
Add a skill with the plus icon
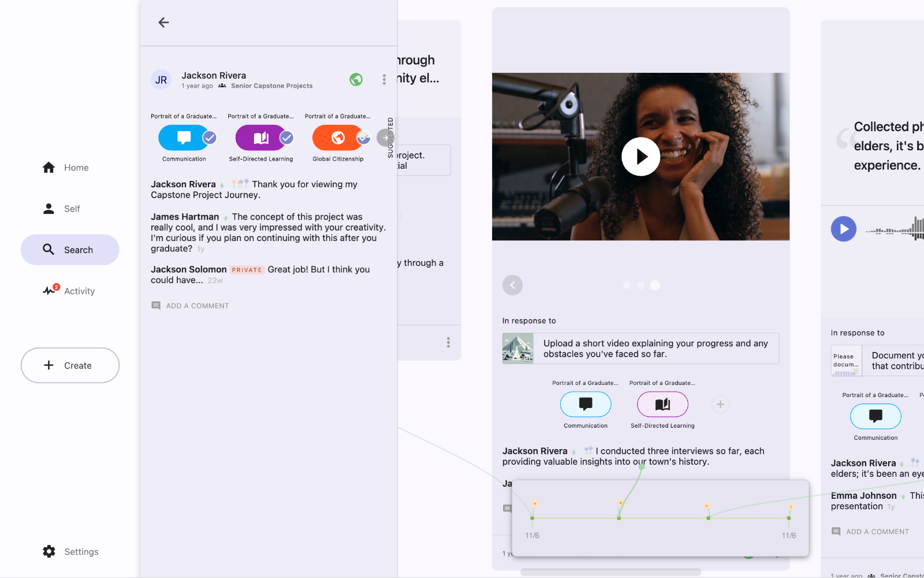pyautogui.click(x=720, y=405)
